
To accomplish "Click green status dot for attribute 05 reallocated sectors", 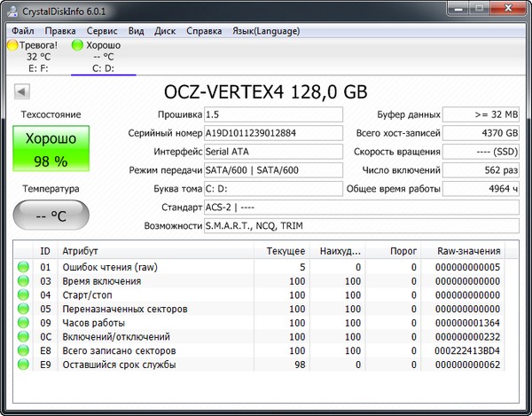I will point(23,310).
